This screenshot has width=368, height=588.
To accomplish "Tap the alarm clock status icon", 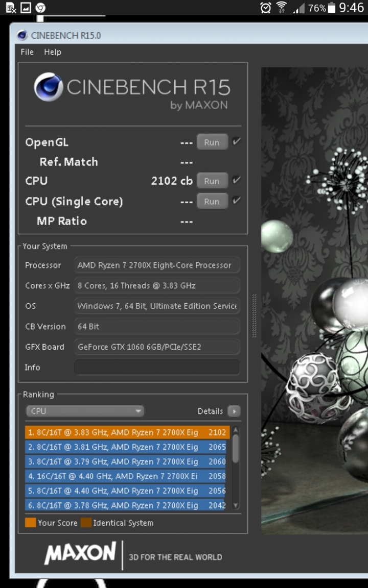I will pos(265,8).
